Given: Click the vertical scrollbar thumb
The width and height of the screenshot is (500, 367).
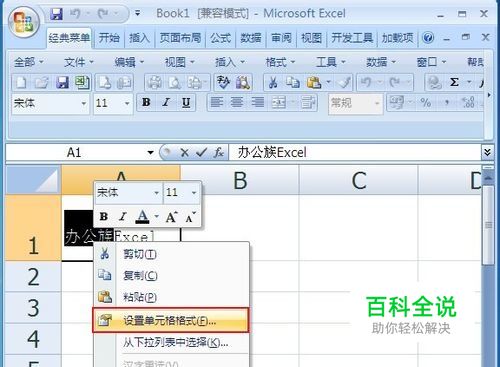Looking at the screenshot, I should tap(488, 225).
